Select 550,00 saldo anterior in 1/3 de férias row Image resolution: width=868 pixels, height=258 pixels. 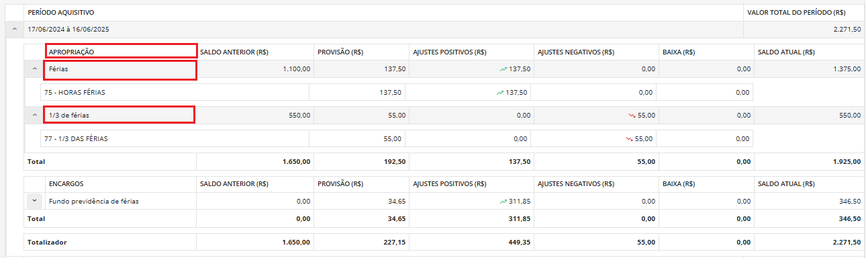tap(299, 116)
